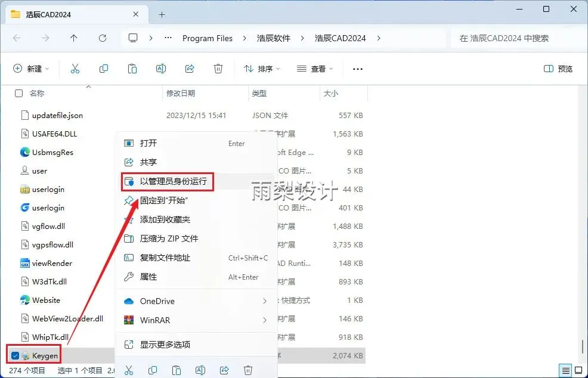Toggle the select-all checkbox next to 名称
Screen dimensions: 588x378
tap(18, 94)
